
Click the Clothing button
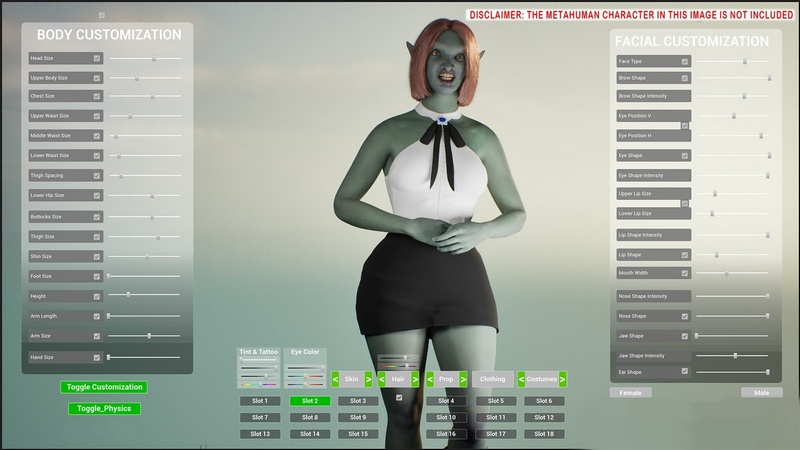pos(492,380)
